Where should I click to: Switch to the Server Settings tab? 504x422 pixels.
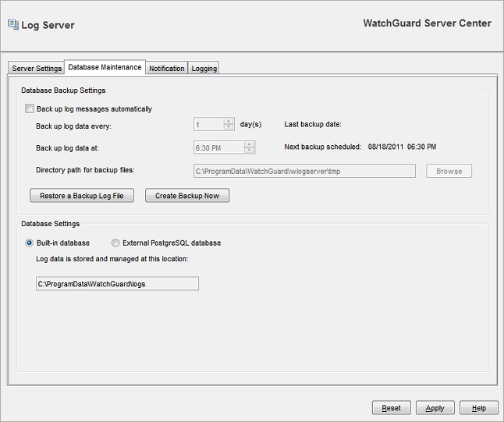(x=37, y=69)
